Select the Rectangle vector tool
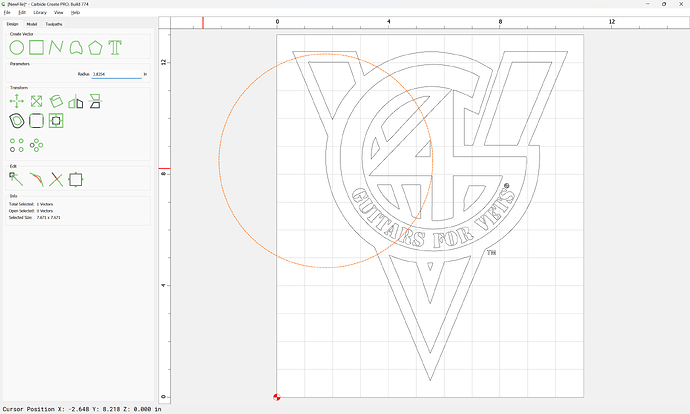The width and height of the screenshot is (690, 414). 36,47
